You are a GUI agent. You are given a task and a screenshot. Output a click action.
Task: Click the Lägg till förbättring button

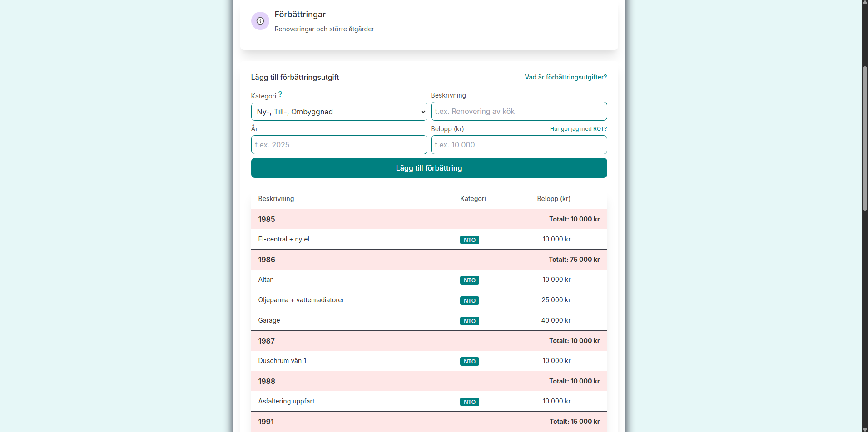tap(429, 168)
